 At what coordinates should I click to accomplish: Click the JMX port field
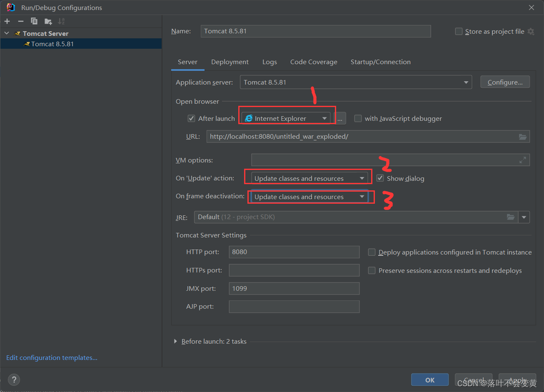click(x=294, y=288)
